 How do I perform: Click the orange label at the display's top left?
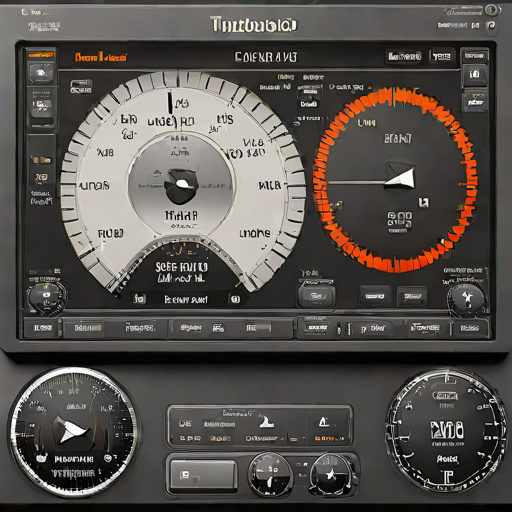click(100, 57)
